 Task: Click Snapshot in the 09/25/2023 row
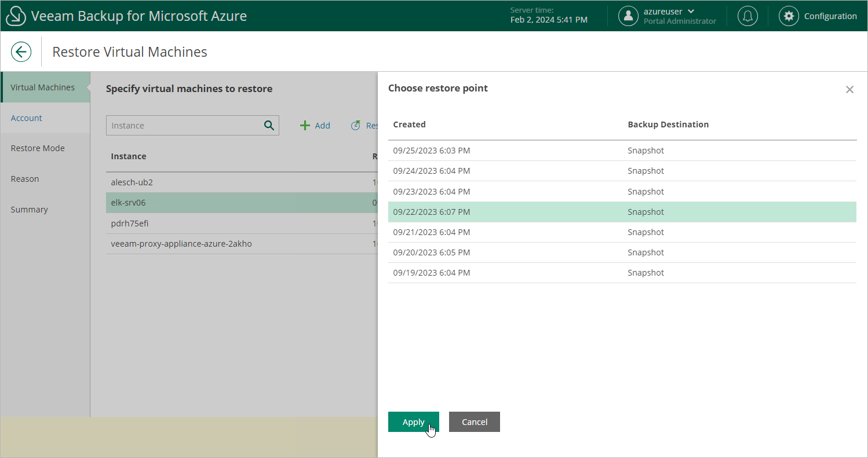coord(645,151)
